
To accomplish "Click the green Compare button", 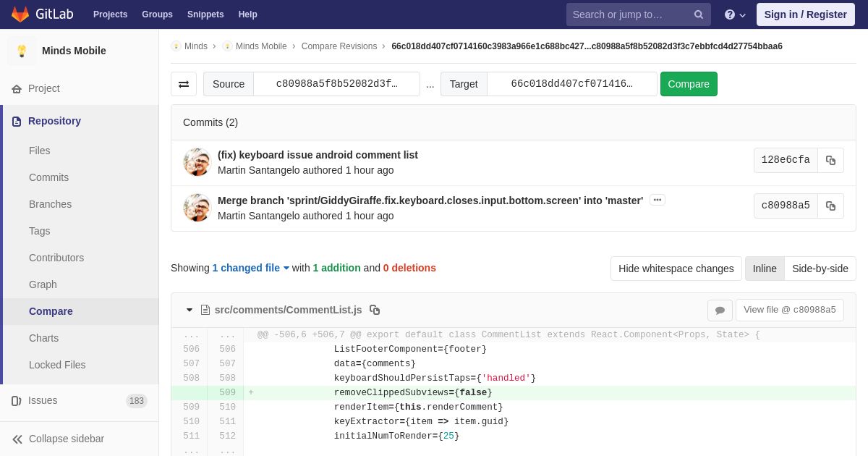I will pos(689,84).
